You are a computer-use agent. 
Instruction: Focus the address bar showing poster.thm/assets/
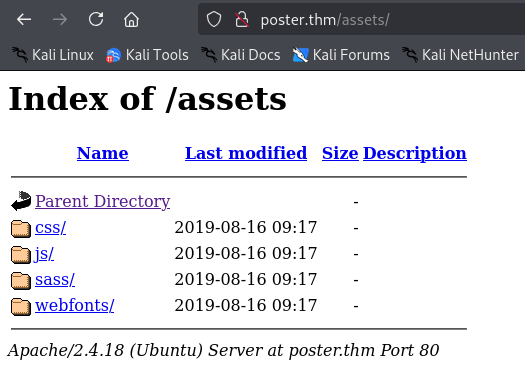(x=362, y=19)
